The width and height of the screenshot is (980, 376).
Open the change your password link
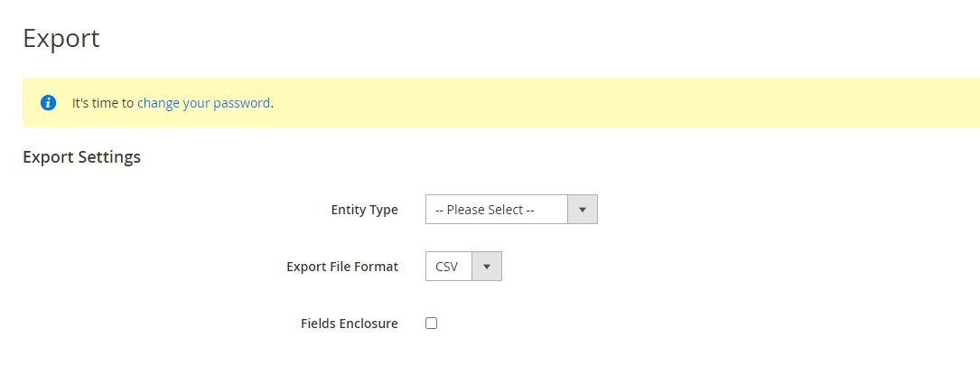click(204, 103)
